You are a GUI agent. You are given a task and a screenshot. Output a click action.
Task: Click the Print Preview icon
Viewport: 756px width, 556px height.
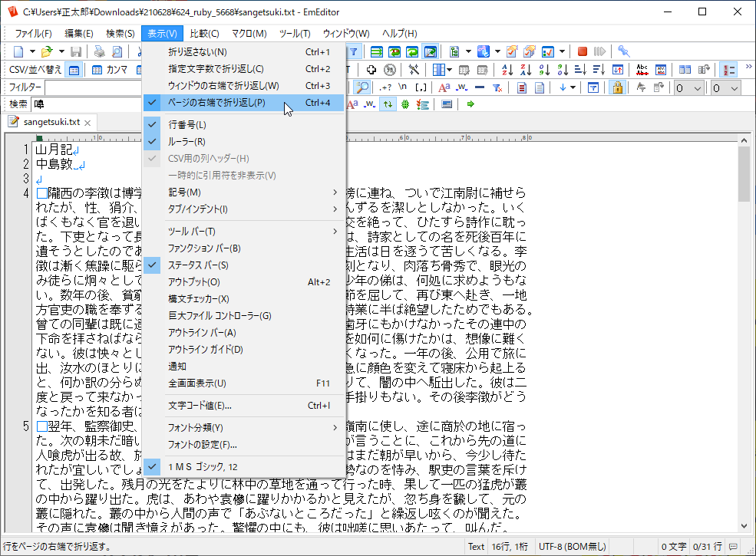pyautogui.click(x=117, y=51)
